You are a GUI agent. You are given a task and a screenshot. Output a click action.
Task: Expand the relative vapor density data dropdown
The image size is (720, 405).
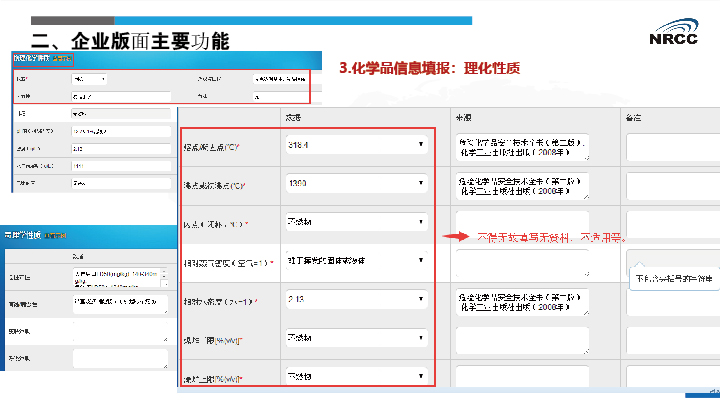point(358,260)
